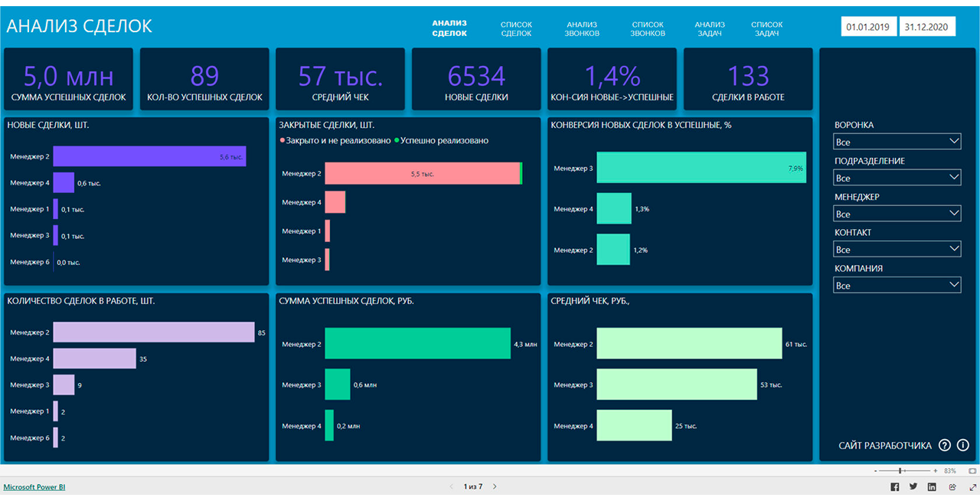Open САЙТ РАЗРАБОТЧИКА link
Viewport: 980px width, 501px height.
pyautogui.click(x=884, y=446)
